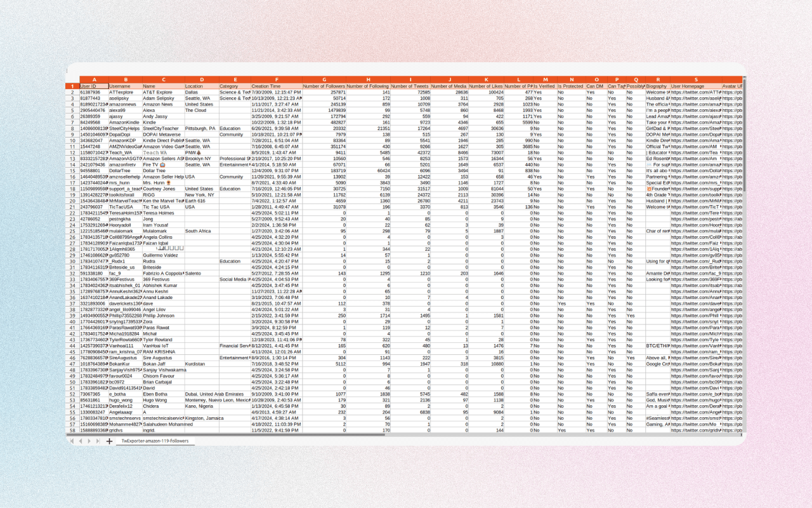Viewport: 812px width, 508px height.
Task: Click the first sheet navigation arrow
Action: coord(72,441)
